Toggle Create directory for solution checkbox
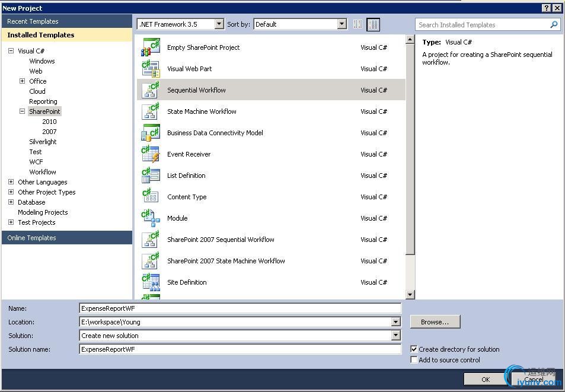The image size is (565, 392). pyautogui.click(x=414, y=349)
